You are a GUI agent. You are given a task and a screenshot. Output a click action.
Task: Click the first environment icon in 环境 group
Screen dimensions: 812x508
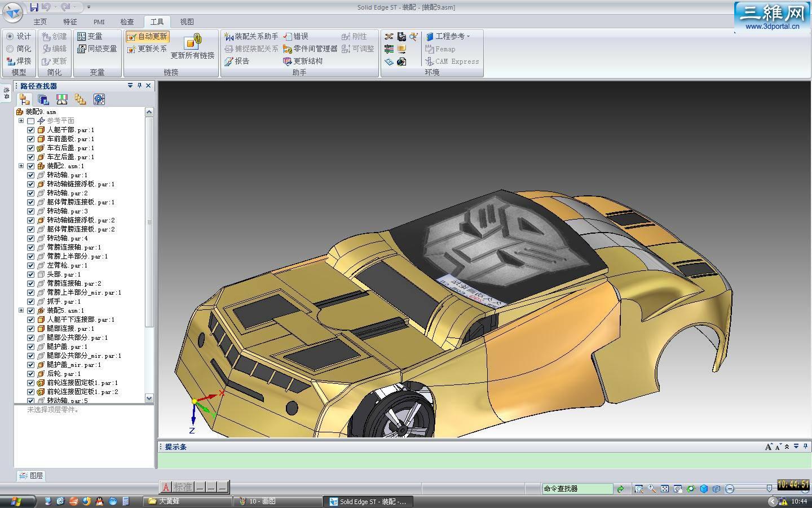[389, 36]
